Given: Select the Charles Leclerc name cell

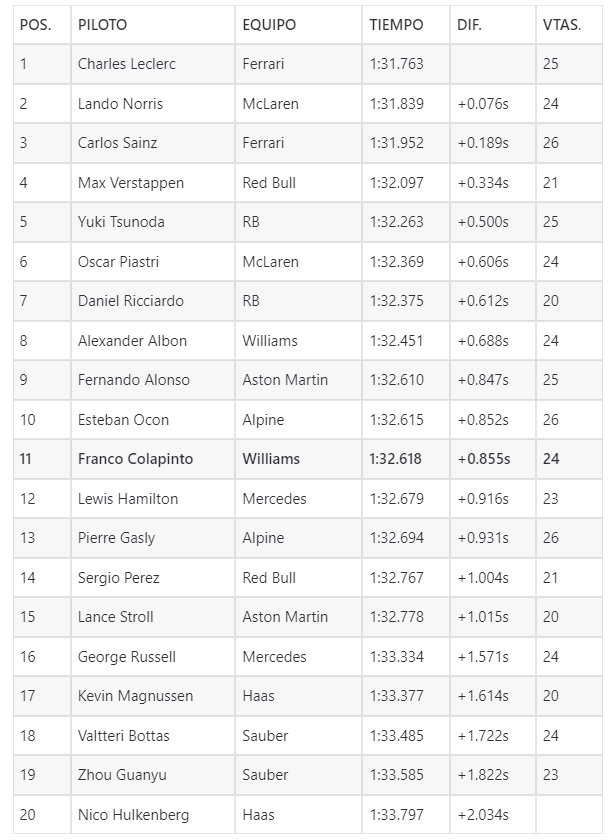Looking at the screenshot, I should click(x=153, y=64).
